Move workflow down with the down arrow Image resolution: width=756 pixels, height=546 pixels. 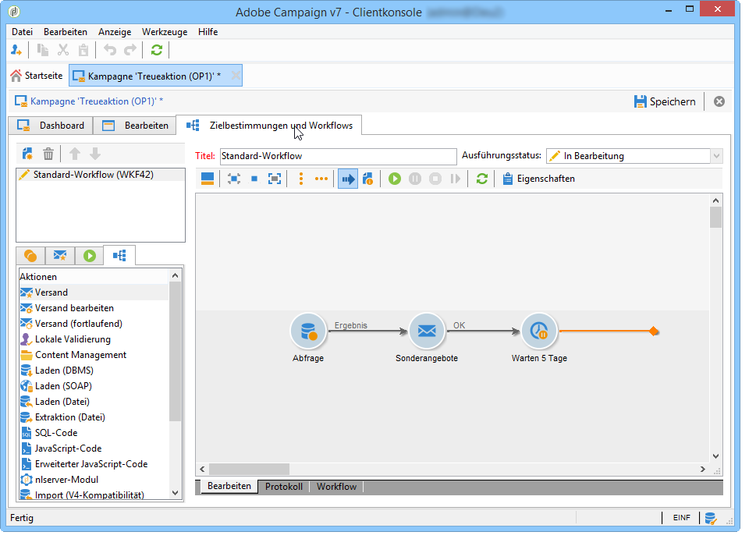point(95,154)
